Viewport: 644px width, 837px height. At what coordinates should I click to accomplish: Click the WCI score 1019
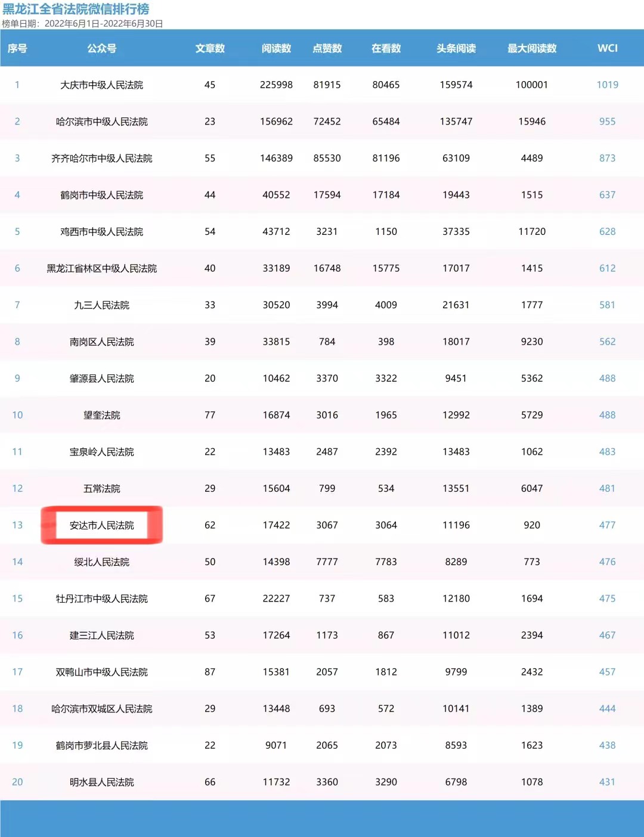(x=608, y=85)
